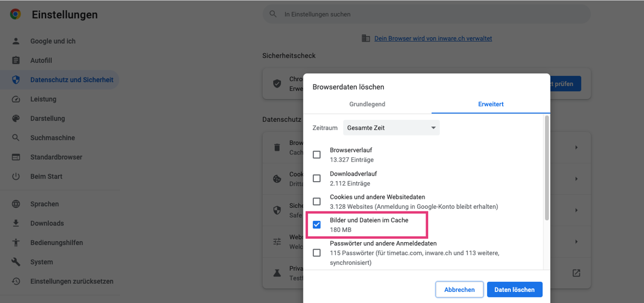Click the Darstellung palette icon
This screenshot has height=303, width=644.
[16, 118]
